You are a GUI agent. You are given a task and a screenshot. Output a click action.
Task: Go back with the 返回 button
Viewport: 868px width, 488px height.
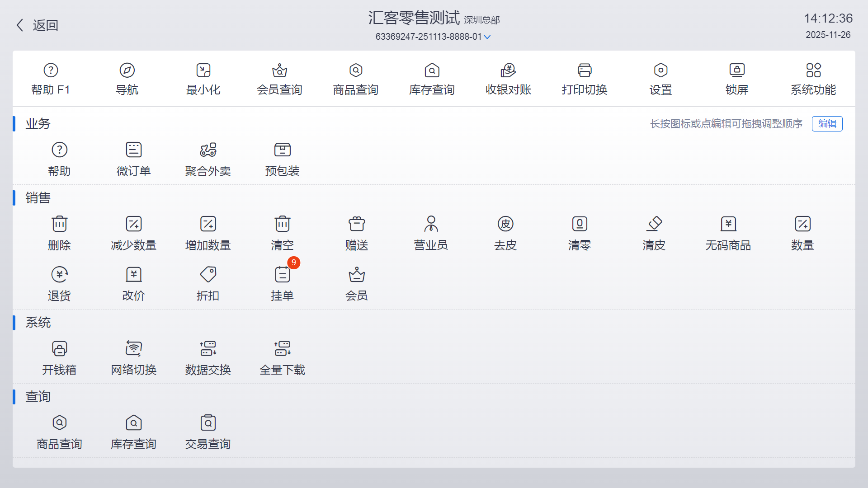coord(37,25)
